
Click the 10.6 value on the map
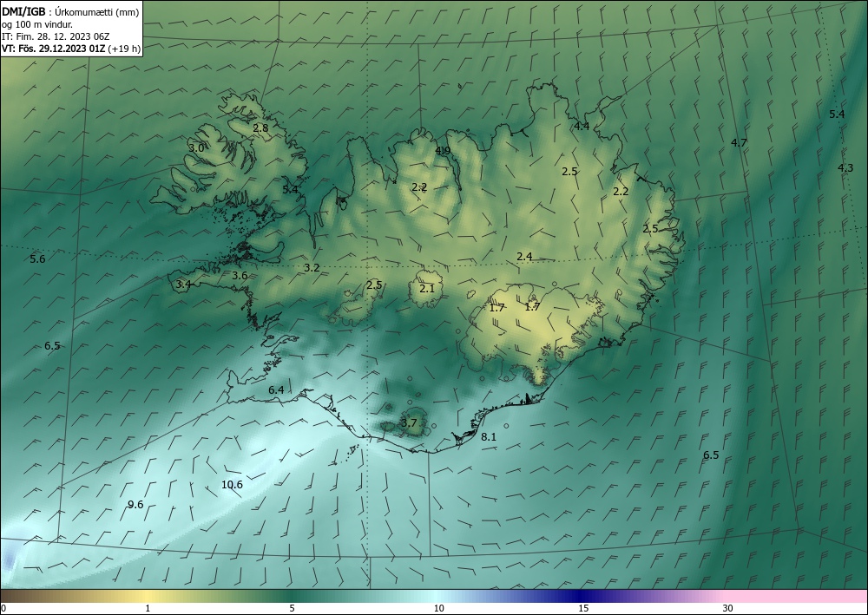pyautogui.click(x=232, y=485)
